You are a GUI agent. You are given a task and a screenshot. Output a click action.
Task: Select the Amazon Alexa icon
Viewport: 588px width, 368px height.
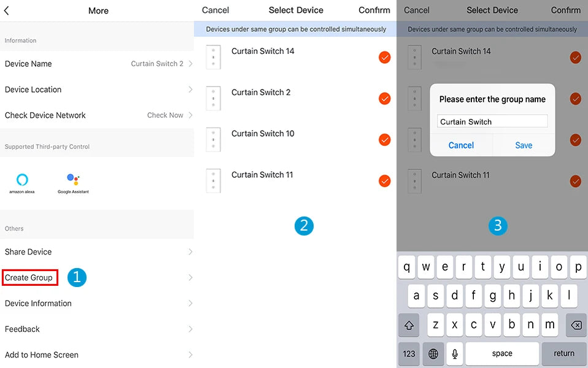click(22, 182)
